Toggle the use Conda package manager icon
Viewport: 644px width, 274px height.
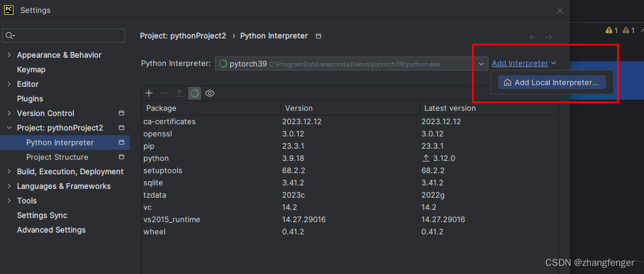tap(195, 93)
